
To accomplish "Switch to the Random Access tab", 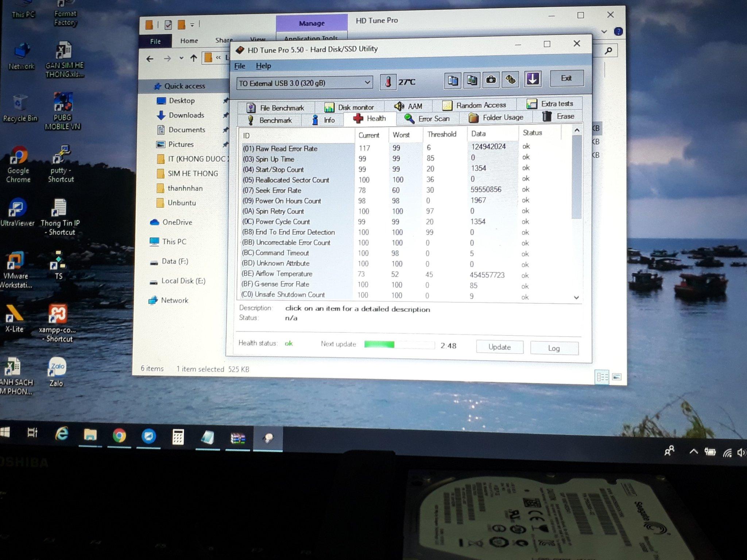I will pyautogui.click(x=474, y=105).
